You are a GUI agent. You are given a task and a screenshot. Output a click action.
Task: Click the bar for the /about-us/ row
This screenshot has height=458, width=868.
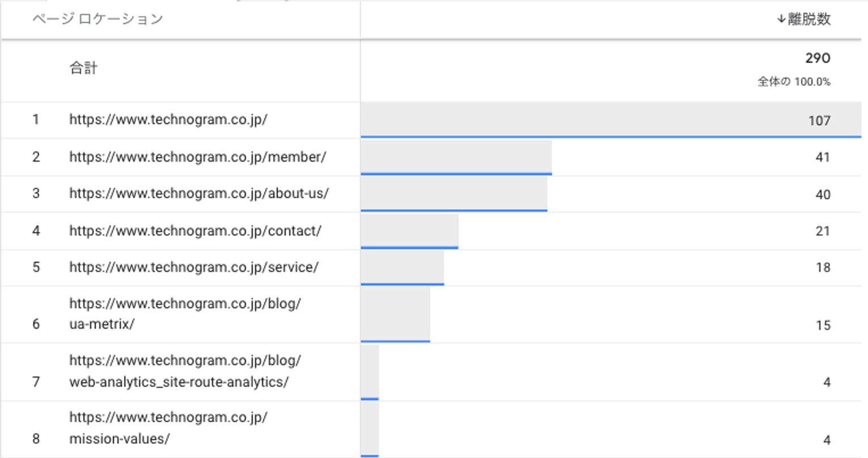(x=454, y=194)
